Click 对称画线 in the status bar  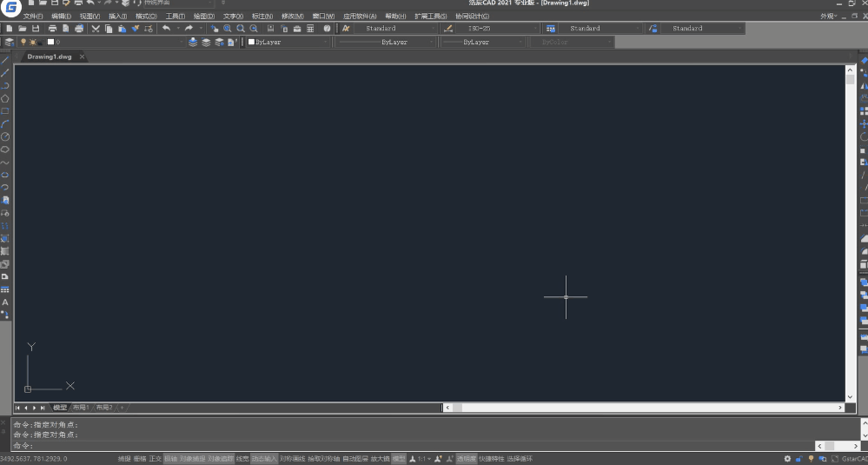pyautogui.click(x=292, y=459)
